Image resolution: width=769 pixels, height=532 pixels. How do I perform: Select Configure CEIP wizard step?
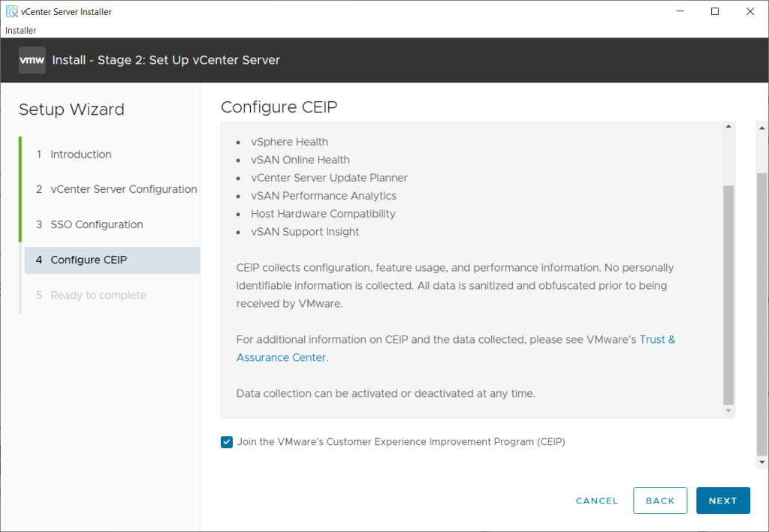click(89, 260)
